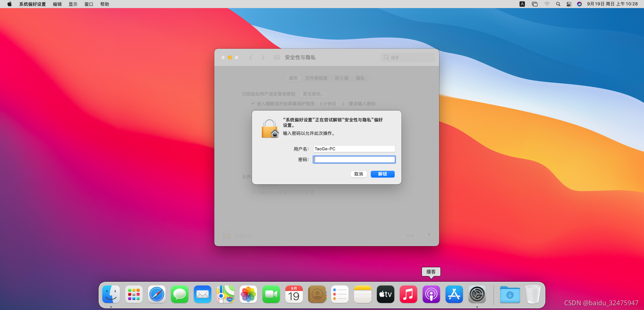Open the Apple menu
The image size is (644, 310).
9,4
